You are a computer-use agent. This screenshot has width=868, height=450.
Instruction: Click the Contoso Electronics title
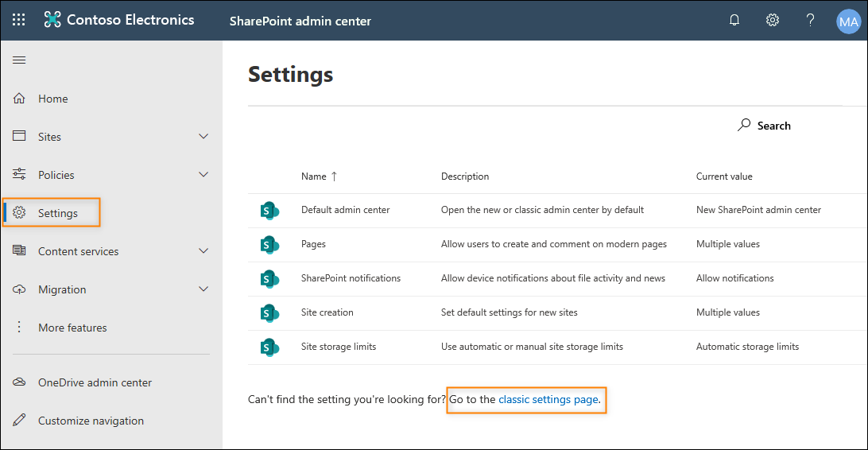coord(130,20)
